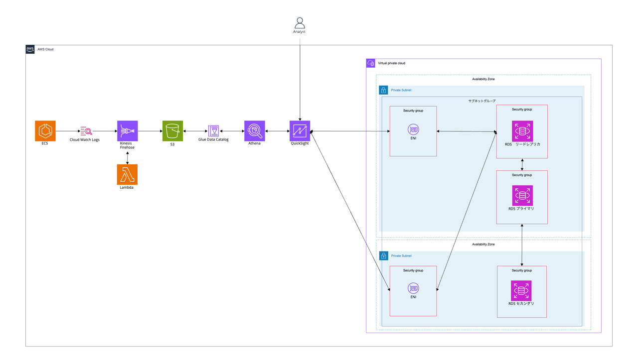Viewport: 638px width, 364px height.
Task: Click "Security group" label above the RDS リードレプリカ icon
Action: point(522,110)
